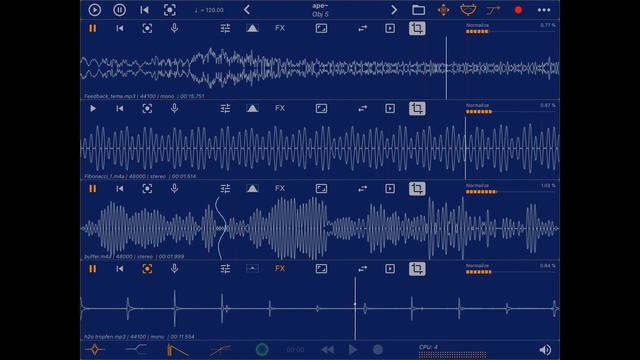Click the teal circle button in the bottom bar

(x=262, y=349)
